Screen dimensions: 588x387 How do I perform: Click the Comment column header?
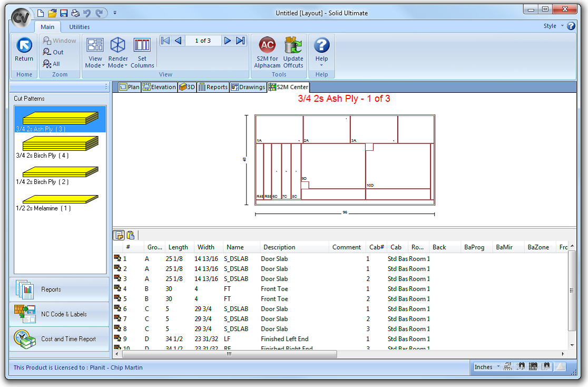pos(347,247)
